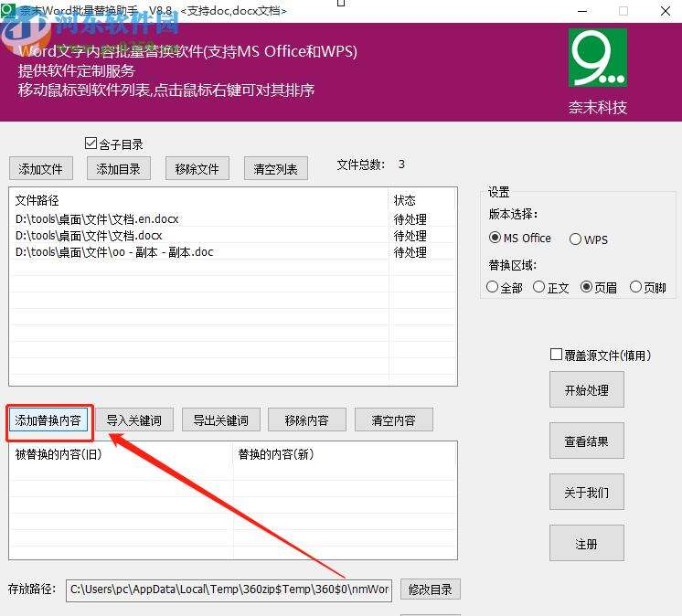Minimize the window

pos(583,11)
